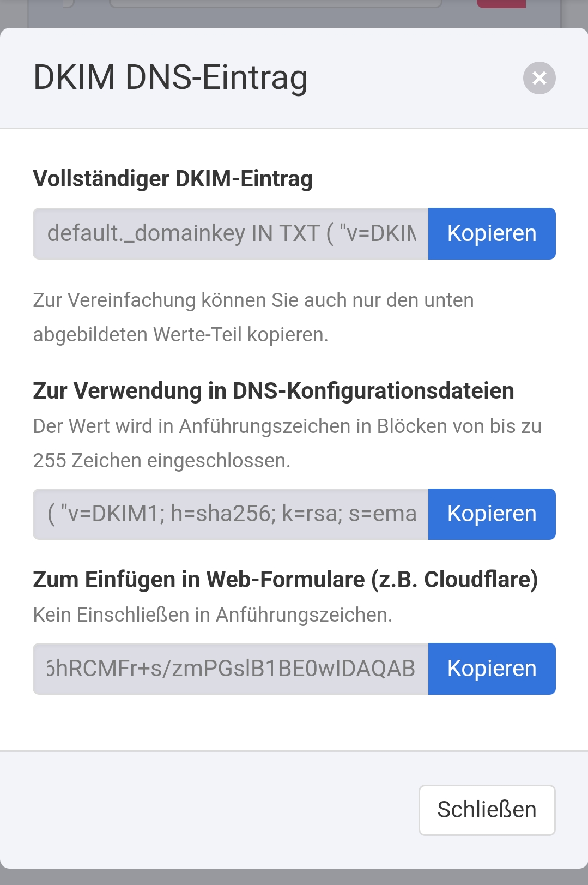This screenshot has height=885, width=588.
Task: Click the "Zur Verwendung in DNS-Konfigurationsdateien" heading
Action: pyautogui.click(x=273, y=391)
